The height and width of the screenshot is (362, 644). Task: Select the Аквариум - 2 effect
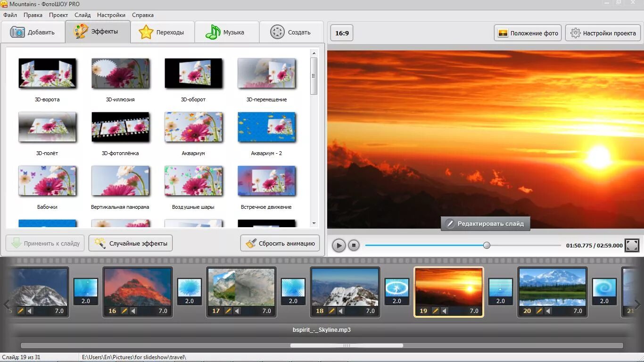tap(266, 127)
